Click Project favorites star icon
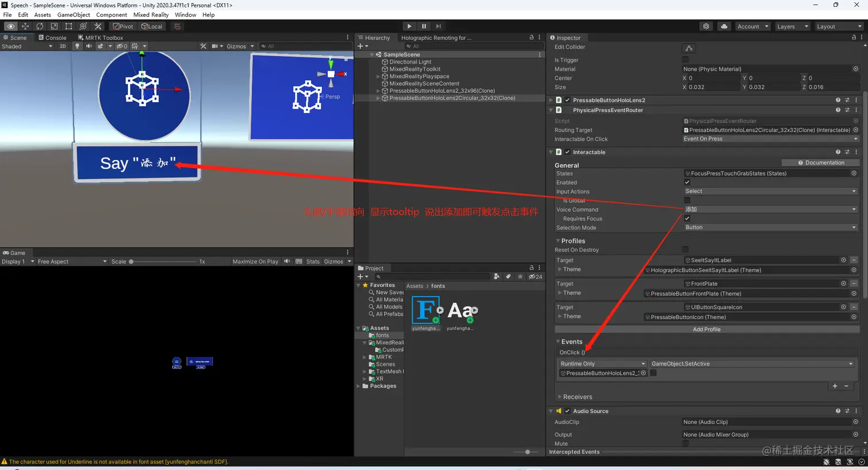Screen dimensions: 868x470 point(520,277)
